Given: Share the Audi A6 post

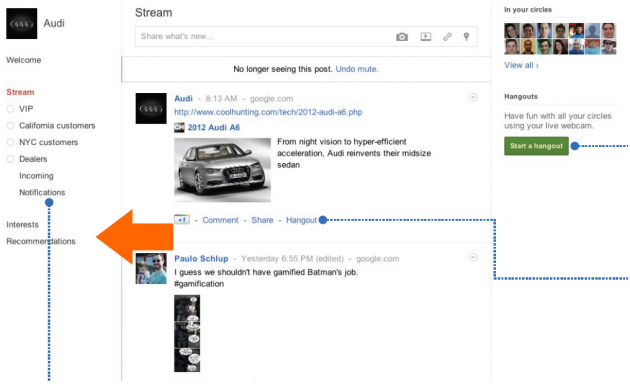Looking at the screenshot, I should 262,220.
